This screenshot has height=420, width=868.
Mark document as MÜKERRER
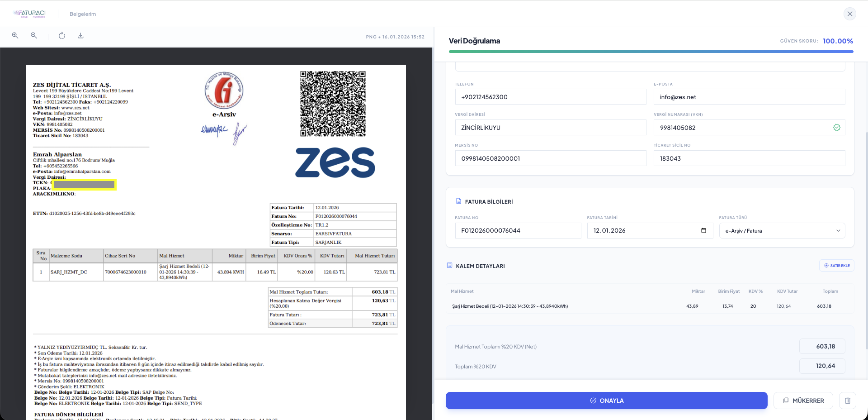803,401
